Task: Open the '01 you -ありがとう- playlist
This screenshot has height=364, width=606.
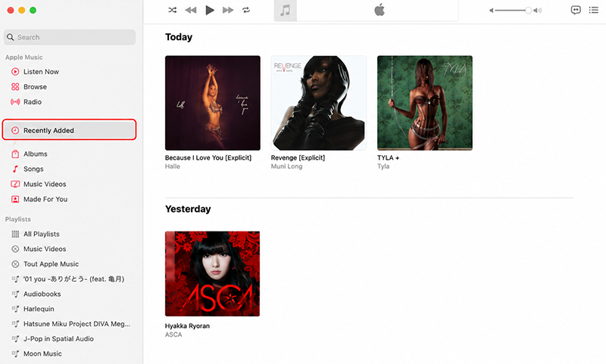Action: click(73, 278)
